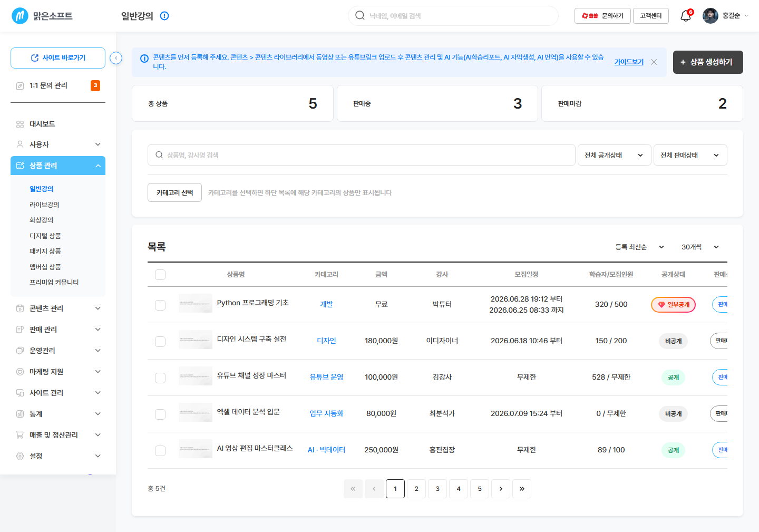Viewport: 759px width, 532px height.
Task: Expand the 사용자 menu chevron
Action: point(98,144)
